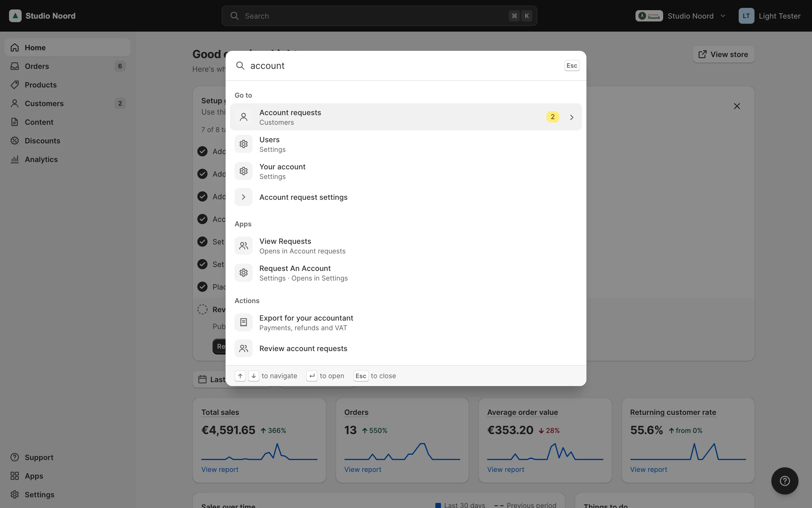Click the 6 badge next to Orders

point(120,66)
